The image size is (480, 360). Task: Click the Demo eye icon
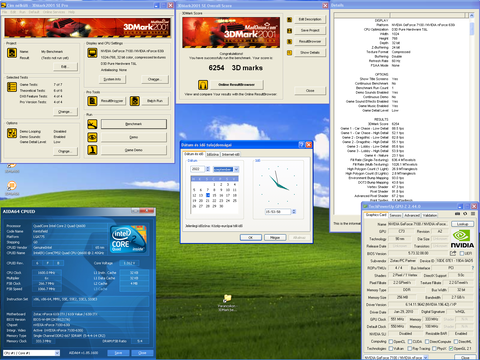point(92,137)
